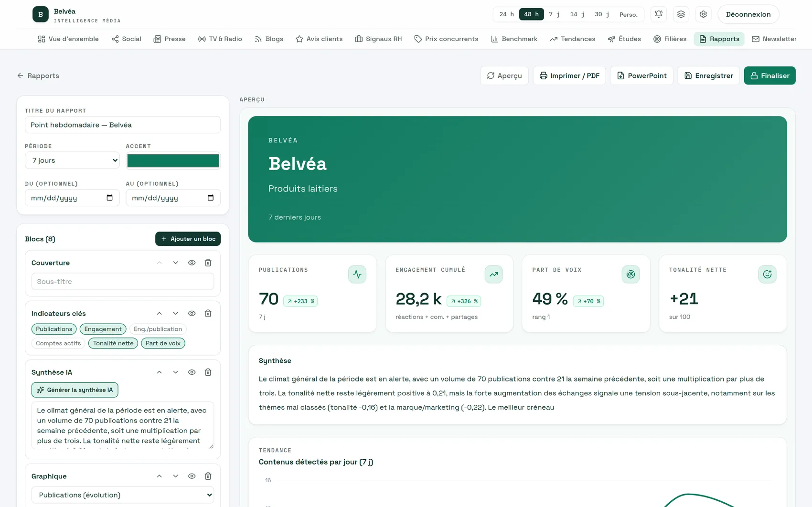This screenshot has width=812, height=507.
Task: Open the layers stack icon in header
Action: point(681,14)
